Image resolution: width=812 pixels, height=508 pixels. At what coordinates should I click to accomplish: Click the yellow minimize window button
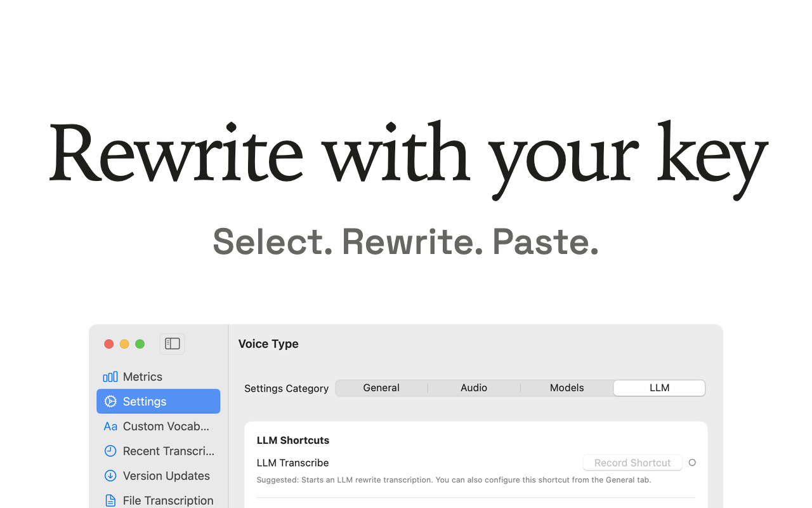tap(124, 344)
